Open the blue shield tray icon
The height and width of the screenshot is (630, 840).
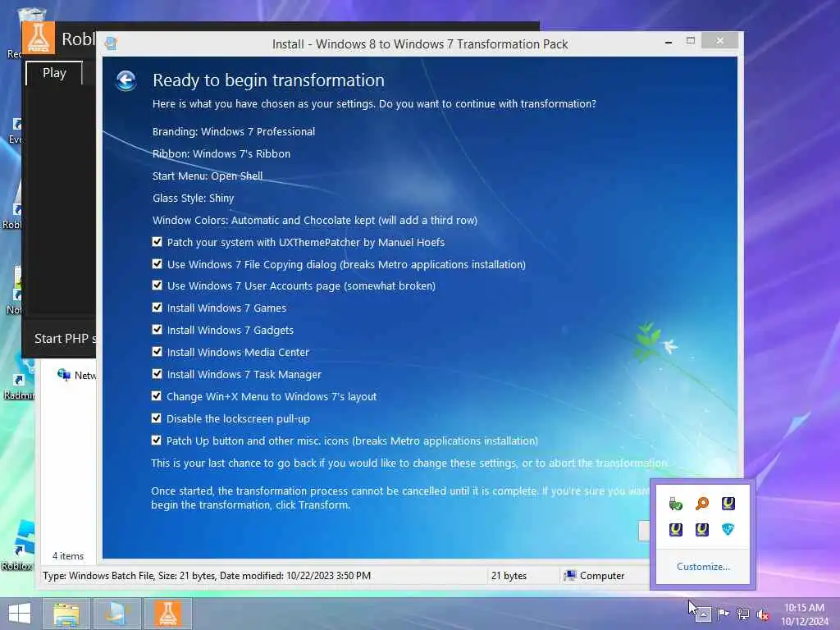728,530
